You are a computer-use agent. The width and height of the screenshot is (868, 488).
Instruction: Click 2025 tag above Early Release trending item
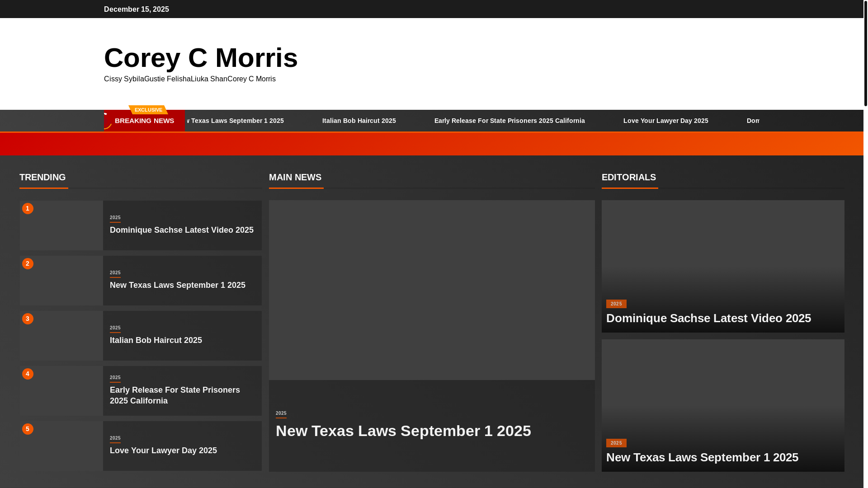(x=115, y=378)
